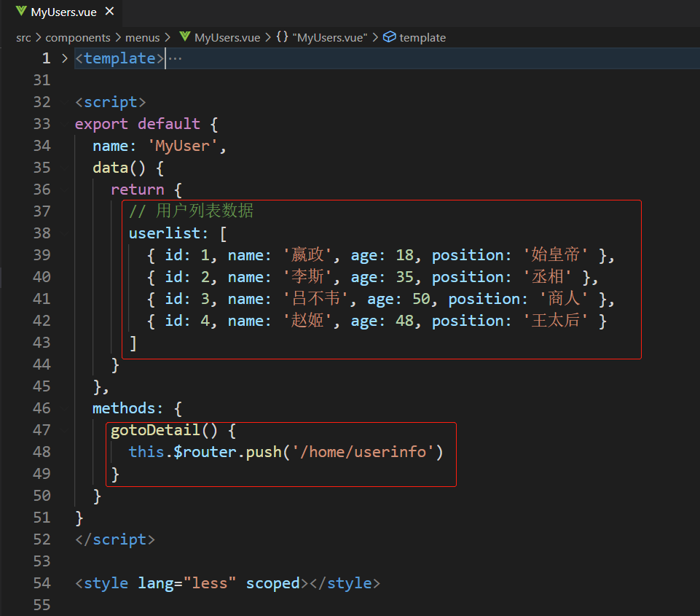Click the closing </script> tag
The image size is (700, 616).
(x=115, y=539)
